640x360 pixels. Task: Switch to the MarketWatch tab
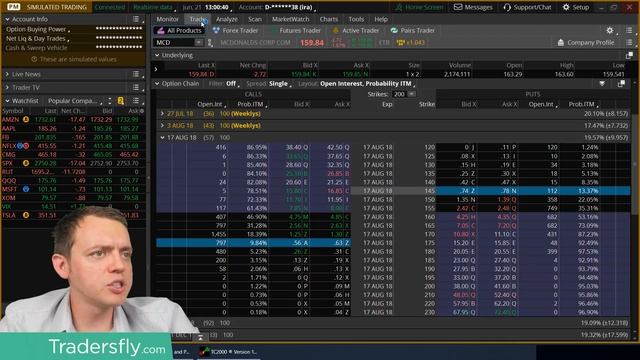point(291,19)
